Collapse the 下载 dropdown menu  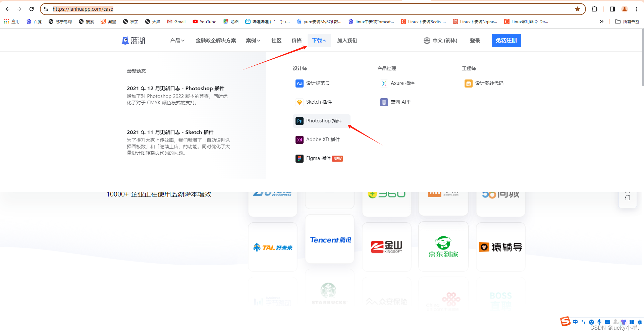(x=319, y=41)
